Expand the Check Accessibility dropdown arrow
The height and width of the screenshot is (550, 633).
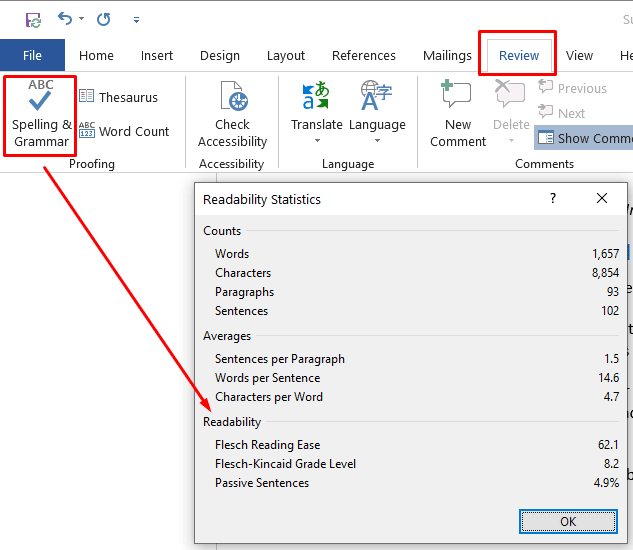pyautogui.click(x=232, y=158)
